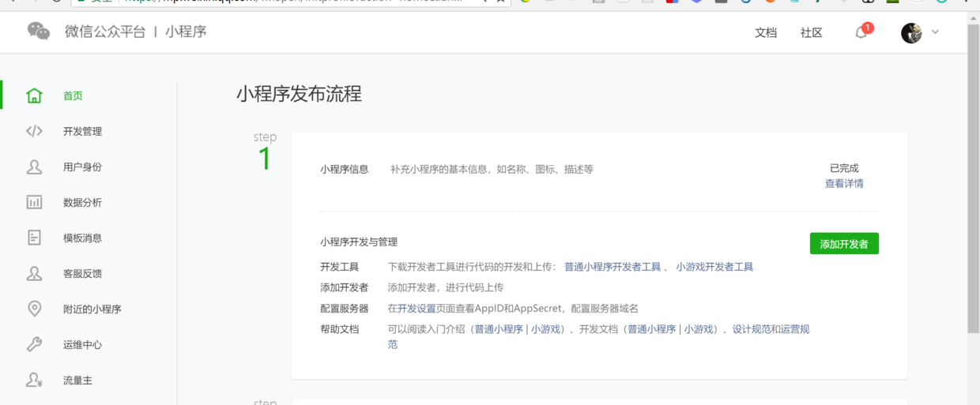The height and width of the screenshot is (405, 980).
Task: Click the 首页 home icon in sidebar
Action: click(34, 96)
